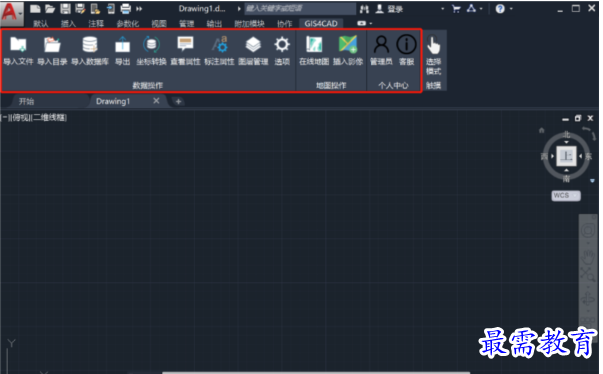
Task: Open the Autodesk App Store cart icon
Action: point(456,8)
